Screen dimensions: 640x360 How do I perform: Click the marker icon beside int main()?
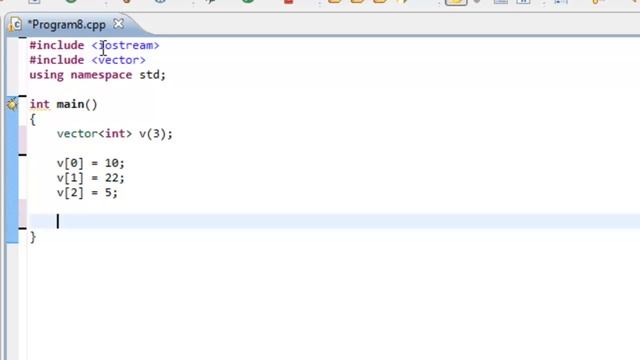(12, 104)
